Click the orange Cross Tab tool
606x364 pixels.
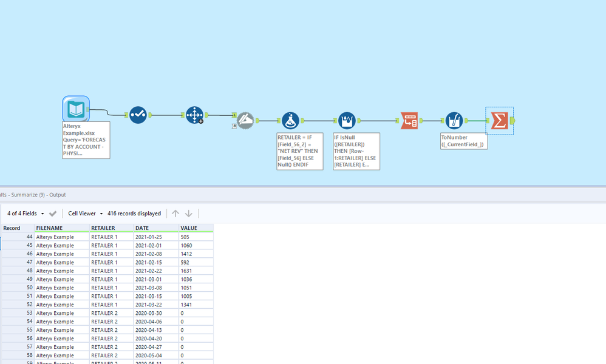point(409,120)
